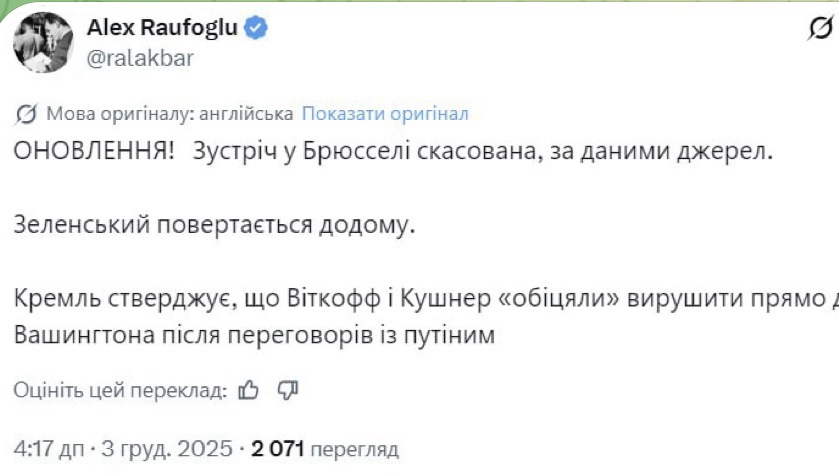
Task: Click the word "ОНОВЛЕННЯ!" in the post
Action: [84, 152]
